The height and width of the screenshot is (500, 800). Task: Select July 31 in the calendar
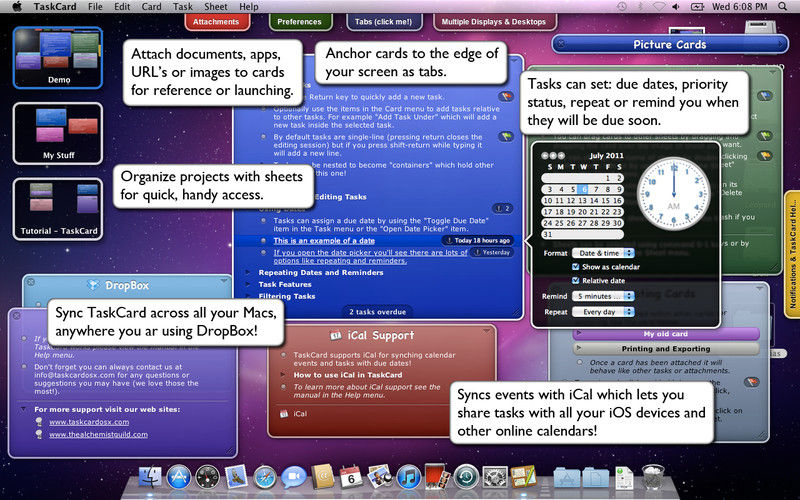point(548,235)
